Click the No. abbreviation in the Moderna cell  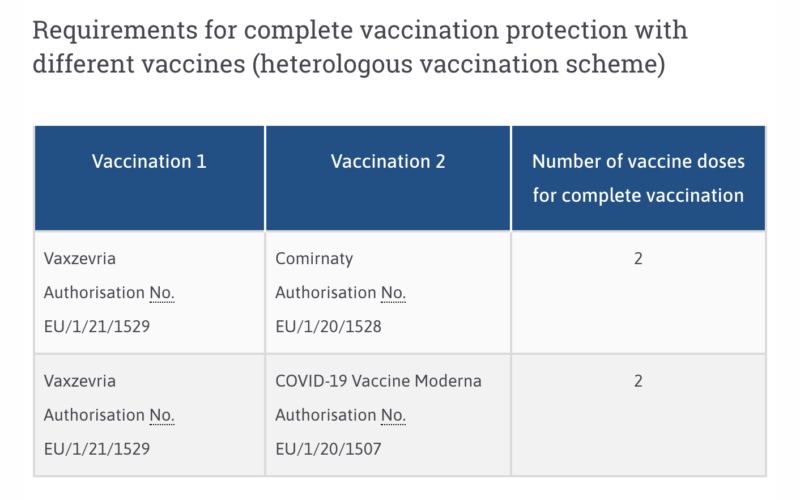click(x=393, y=415)
